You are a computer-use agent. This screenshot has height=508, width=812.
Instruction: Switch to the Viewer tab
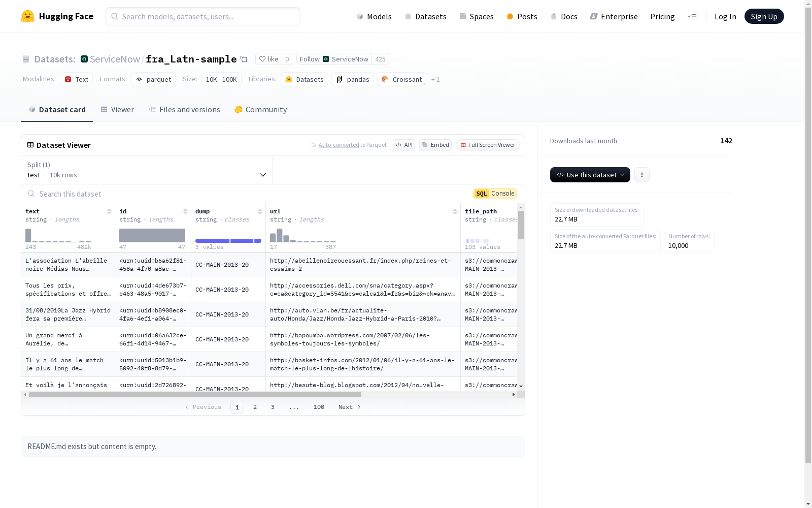117,109
